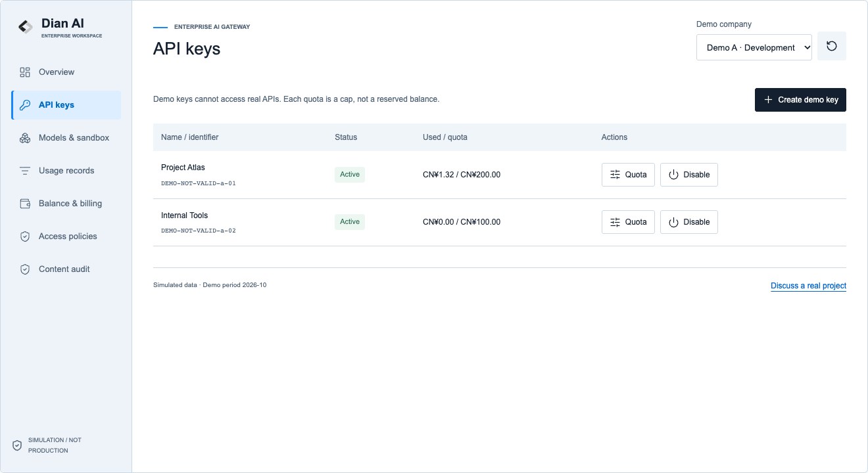Image resolution: width=868 pixels, height=473 pixels.
Task: Select API keys in sidebar
Action: pyautogui.click(x=66, y=105)
